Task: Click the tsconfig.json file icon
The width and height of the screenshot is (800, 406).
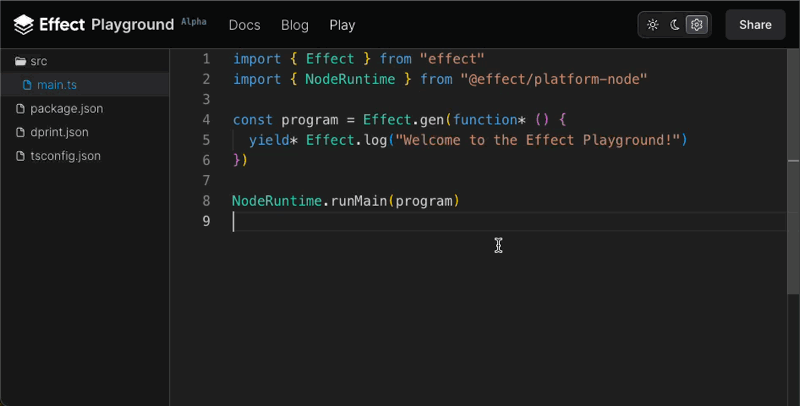Action: coord(20,156)
